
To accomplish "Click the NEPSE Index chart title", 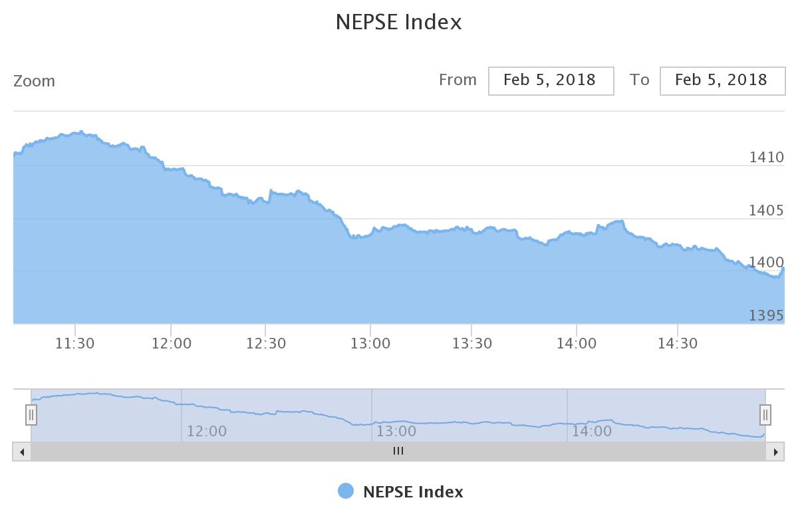I will pyautogui.click(x=398, y=22).
